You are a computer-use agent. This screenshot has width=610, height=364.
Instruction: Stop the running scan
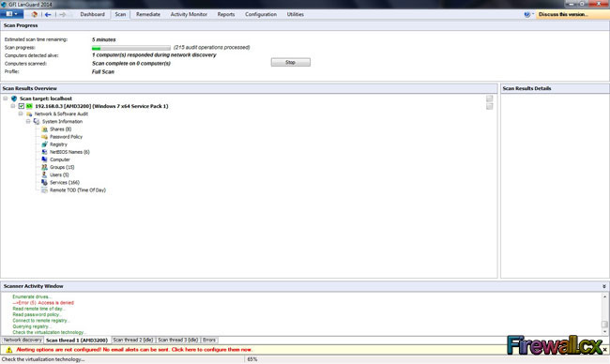(290, 62)
